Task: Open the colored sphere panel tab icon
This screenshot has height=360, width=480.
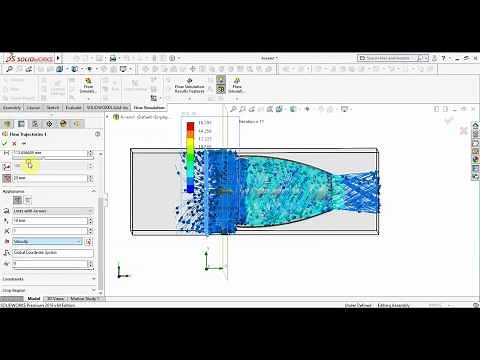Action: point(63,124)
